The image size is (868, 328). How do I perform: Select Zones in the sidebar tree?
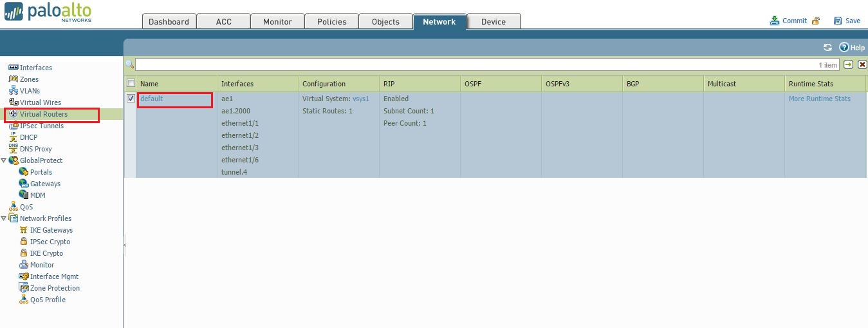click(29, 79)
